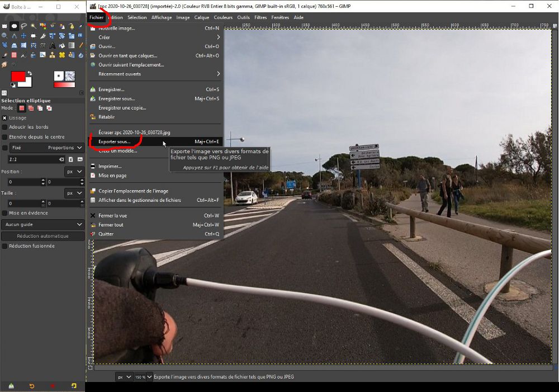Enable Étendre depuis le centre
This screenshot has width=559, height=392.
coord(4,137)
